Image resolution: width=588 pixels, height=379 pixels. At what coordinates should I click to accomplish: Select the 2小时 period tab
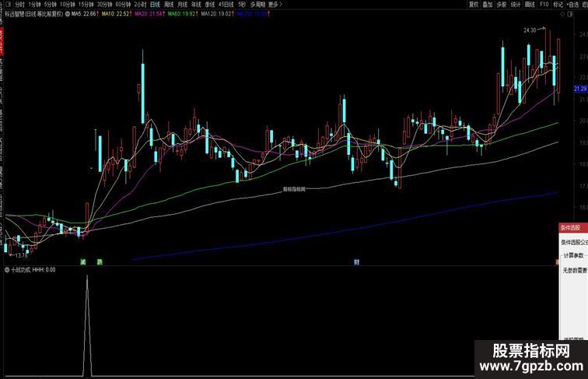coord(140,5)
